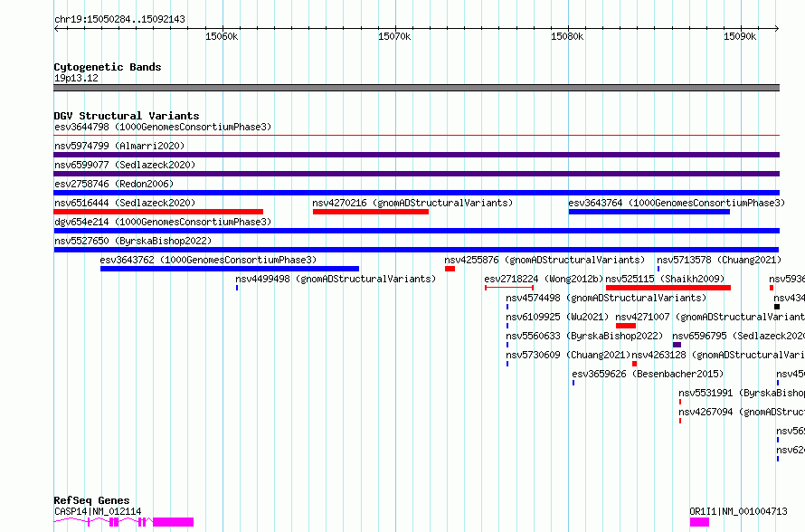Click the chr19:15050284..15092143 coordinate label

pyautogui.click(x=119, y=20)
